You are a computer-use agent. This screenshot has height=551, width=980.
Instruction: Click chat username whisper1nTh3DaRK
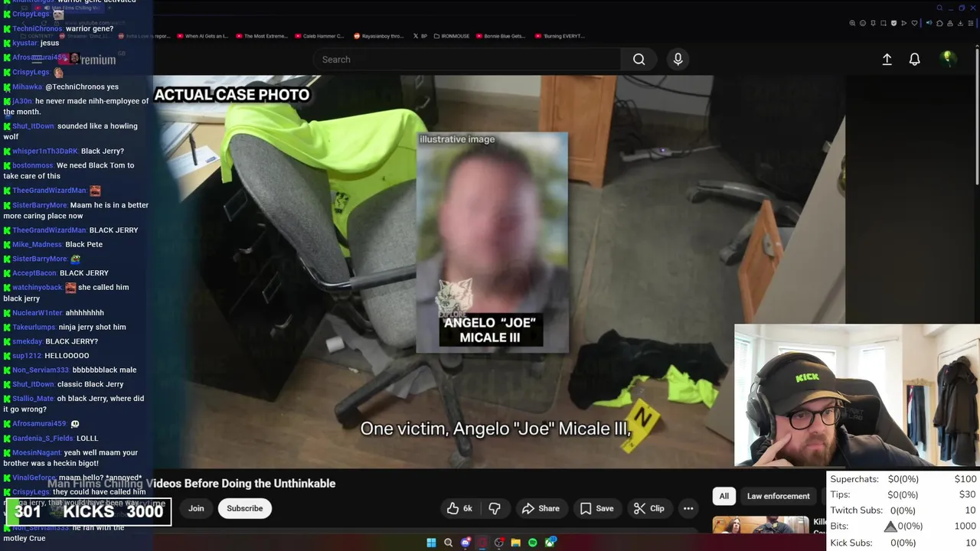tap(45, 151)
